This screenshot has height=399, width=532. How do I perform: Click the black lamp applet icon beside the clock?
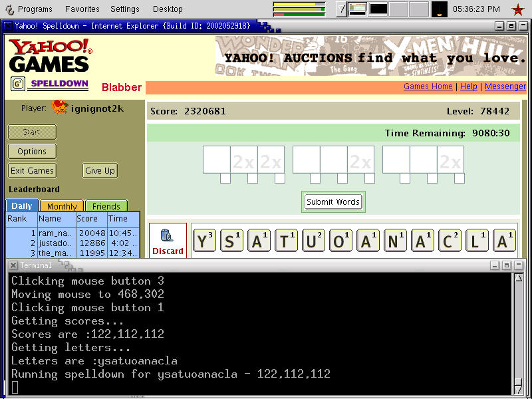pyautogui.click(x=440, y=9)
